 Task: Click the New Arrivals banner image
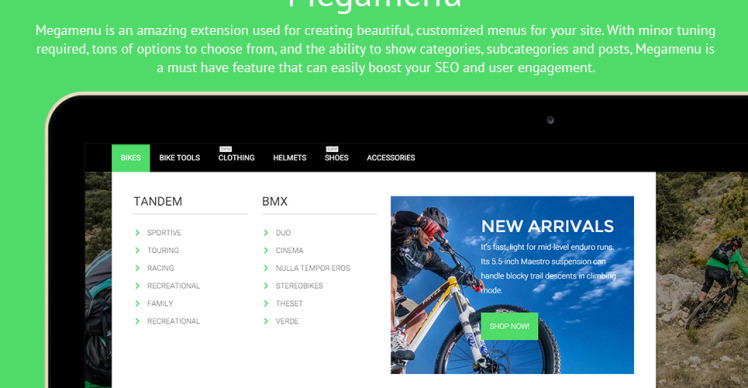pos(512,285)
